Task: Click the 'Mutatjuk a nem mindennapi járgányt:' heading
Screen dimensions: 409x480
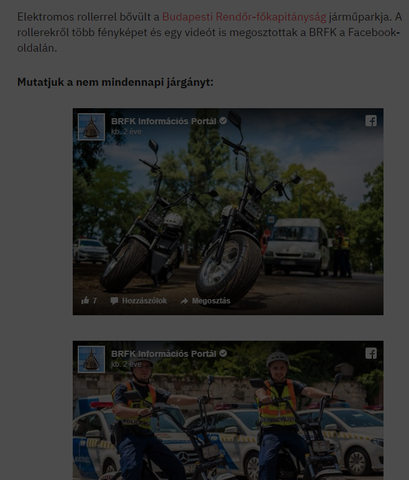Action: pos(115,82)
